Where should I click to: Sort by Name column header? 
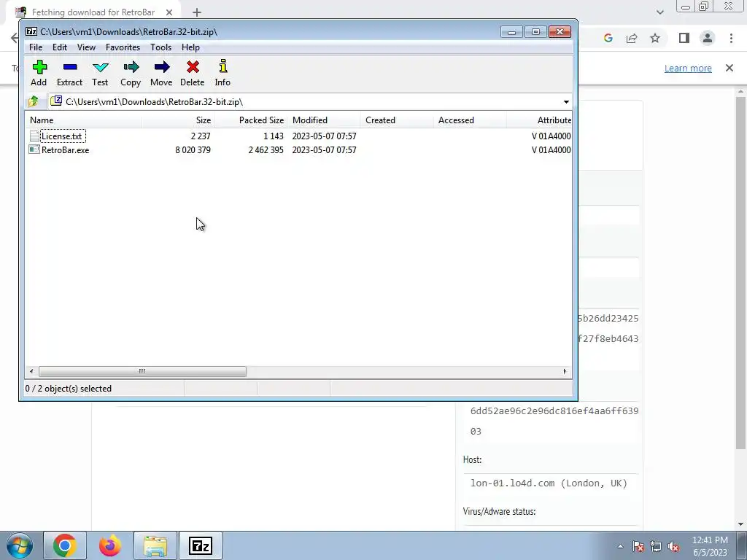83,120
